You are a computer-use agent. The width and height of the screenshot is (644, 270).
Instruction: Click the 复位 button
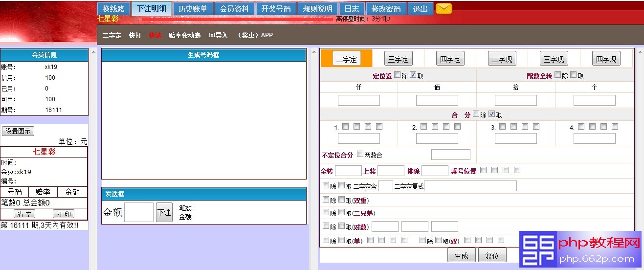[x=492, y=255]
